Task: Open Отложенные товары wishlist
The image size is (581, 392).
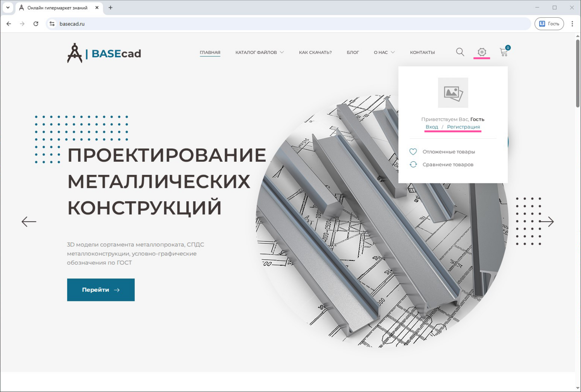Action: pyautogui.click(x=449, y=152)
